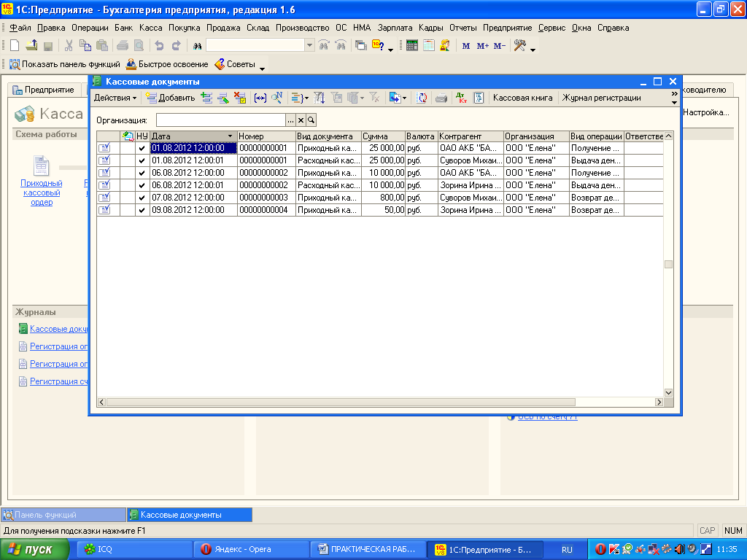Click the find by number magnifier icon
Viewport: 747px width, 560px height.
[276, 98]
